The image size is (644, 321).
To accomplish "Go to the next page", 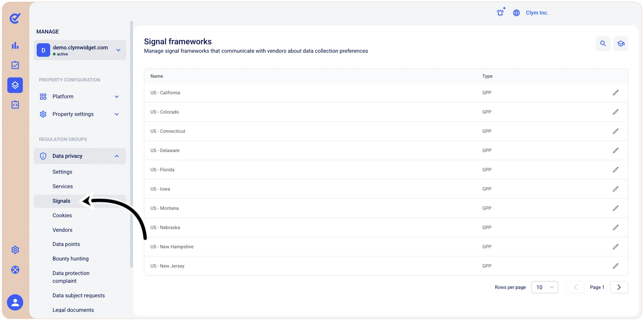I will tap(619, 287).
